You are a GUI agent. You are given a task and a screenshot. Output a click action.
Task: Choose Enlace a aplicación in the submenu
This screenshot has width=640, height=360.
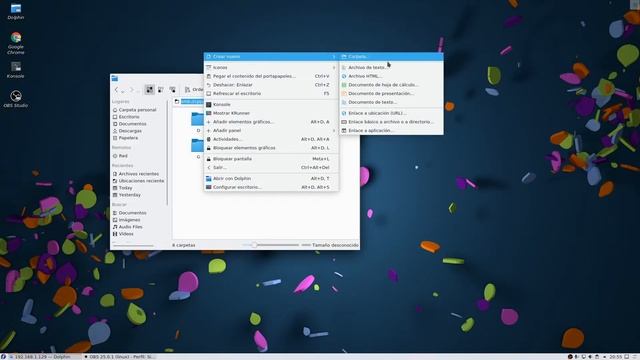pos(392,131)
